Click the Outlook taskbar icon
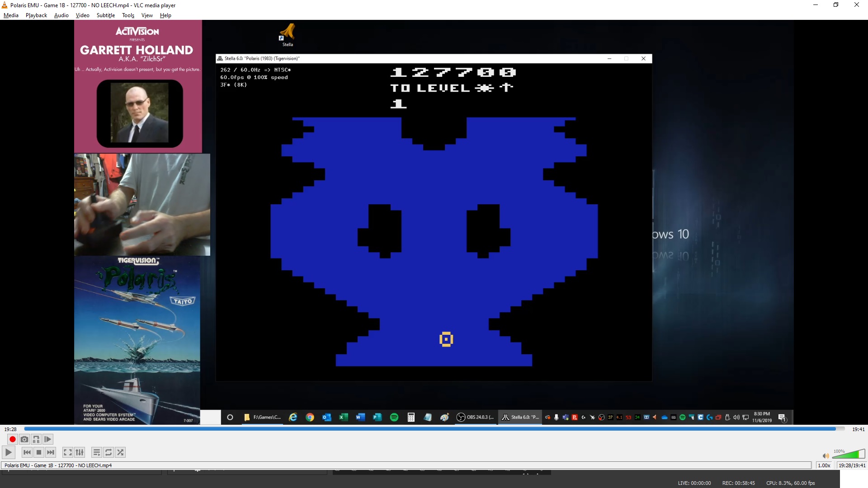This screenshot has width=868, height=488. tap(326, 417)
